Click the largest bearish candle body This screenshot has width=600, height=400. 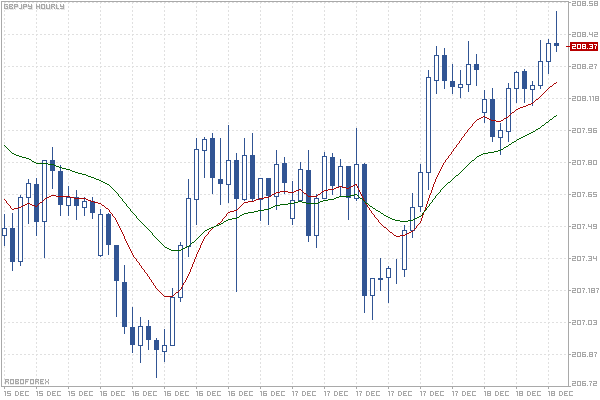click(364, 229)
